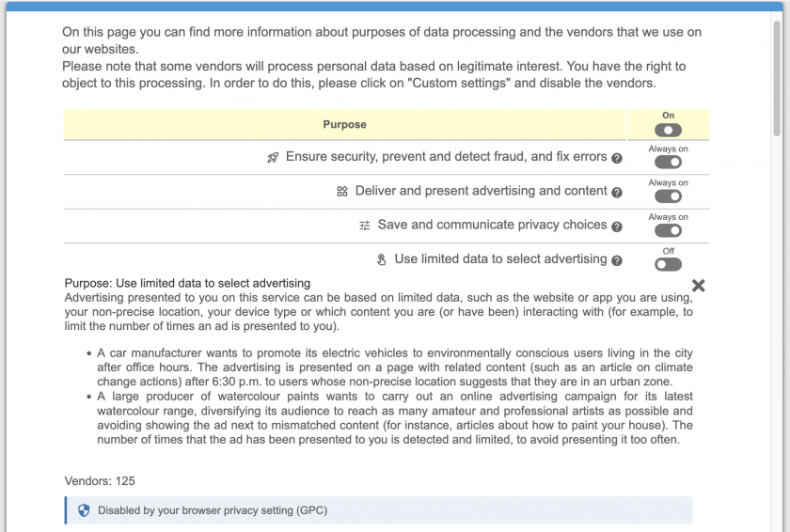Click the sliders icon beside Save and communicate

pyautogui.click(x=365, y=226)
